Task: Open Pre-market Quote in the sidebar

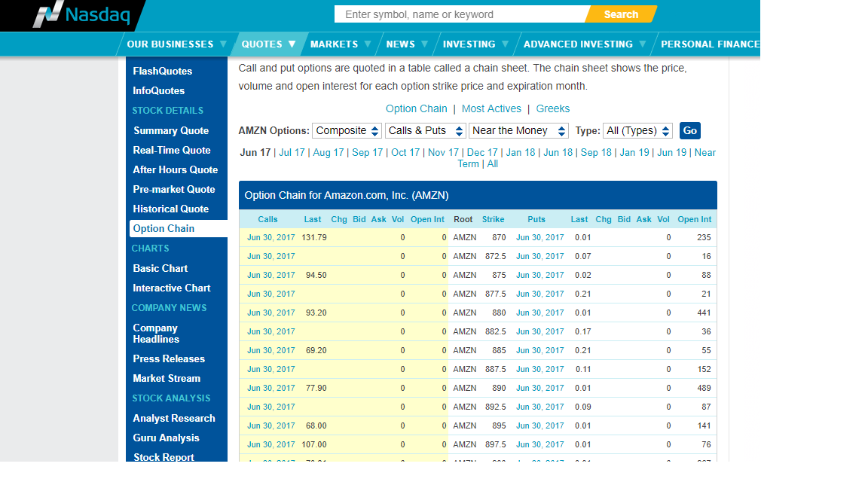Action: point(174,189)
